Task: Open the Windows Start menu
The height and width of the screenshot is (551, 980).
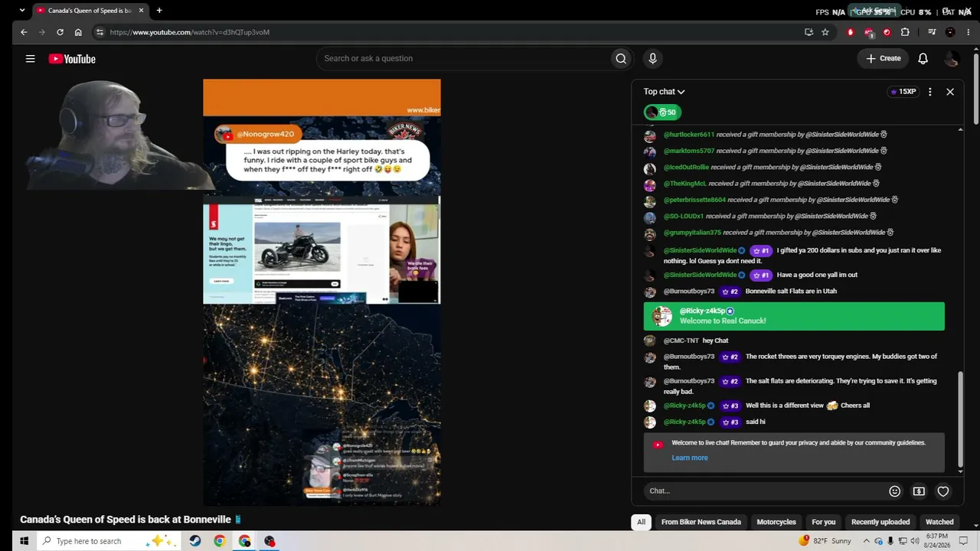Action: (x=24, y=541)
